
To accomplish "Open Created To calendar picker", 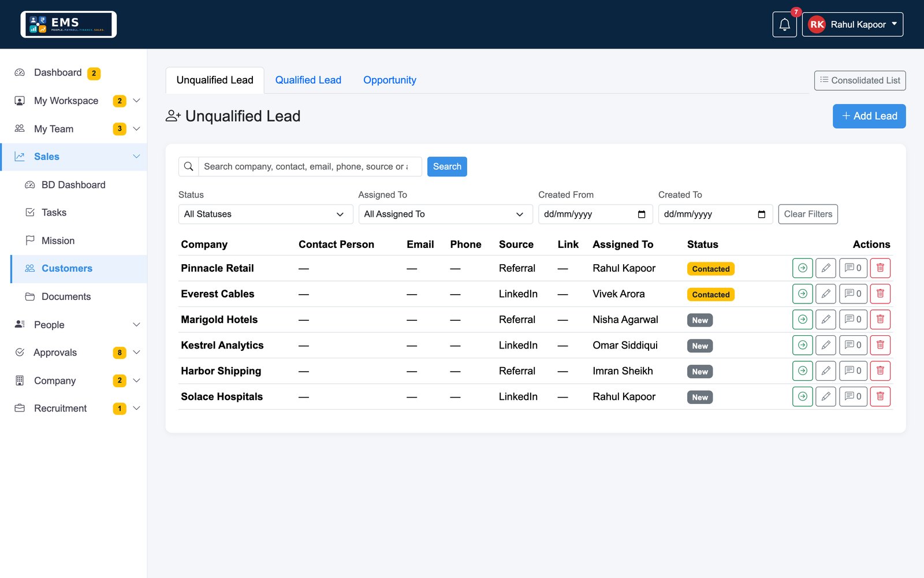I will point(762,214).
